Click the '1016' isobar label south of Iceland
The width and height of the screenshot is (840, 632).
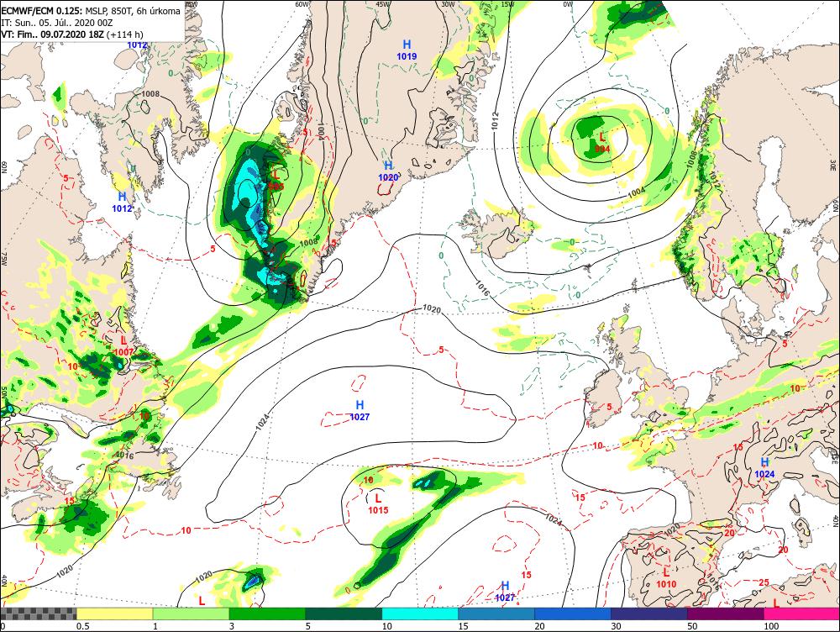pyautogui.click(x=483, y=288)
